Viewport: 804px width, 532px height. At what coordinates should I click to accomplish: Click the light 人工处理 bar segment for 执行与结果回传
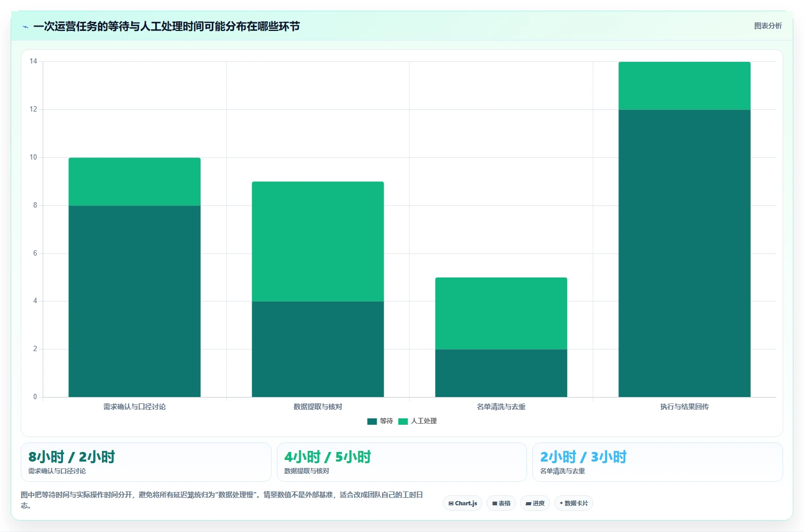point(684,86)
